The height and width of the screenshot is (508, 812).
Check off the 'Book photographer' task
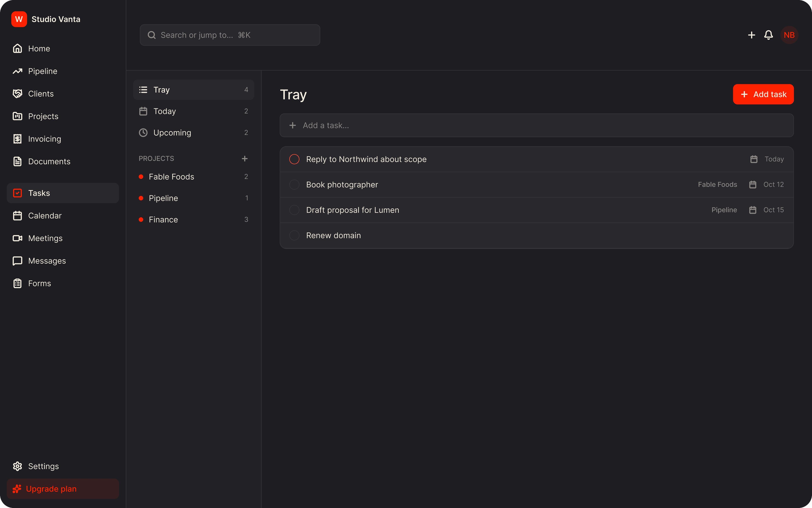tap(294, 184)
